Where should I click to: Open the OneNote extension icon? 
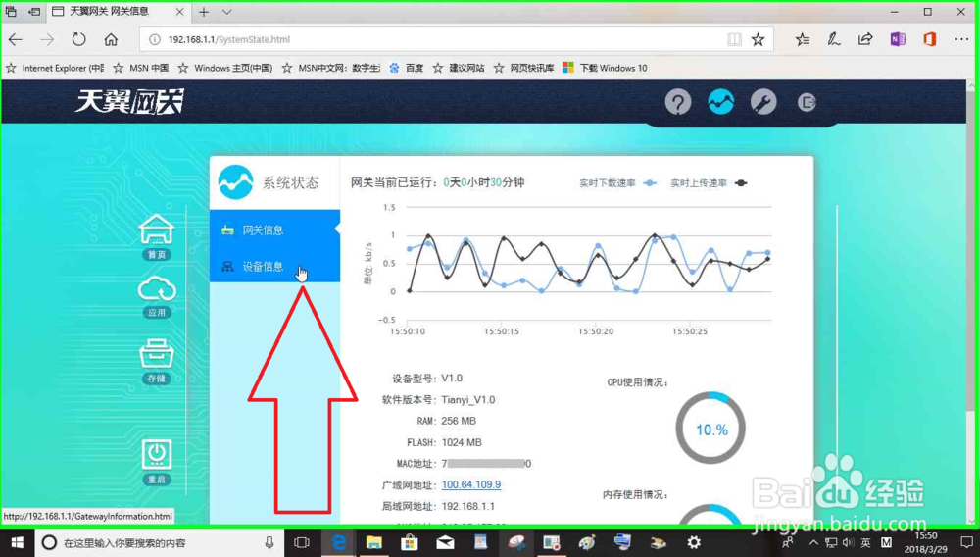pos(898,39)
